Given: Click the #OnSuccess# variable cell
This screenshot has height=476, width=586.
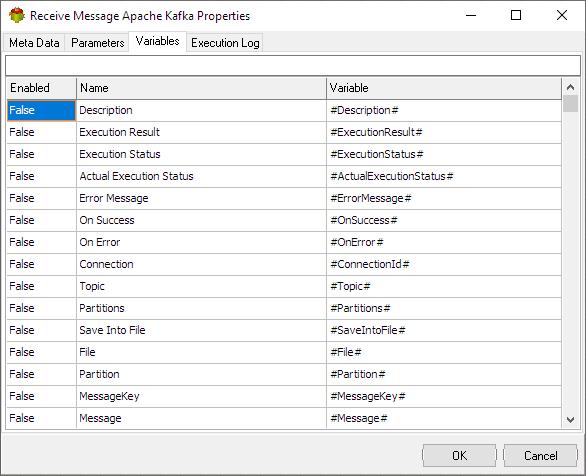Looking at the screenshot, I should 444,220.
